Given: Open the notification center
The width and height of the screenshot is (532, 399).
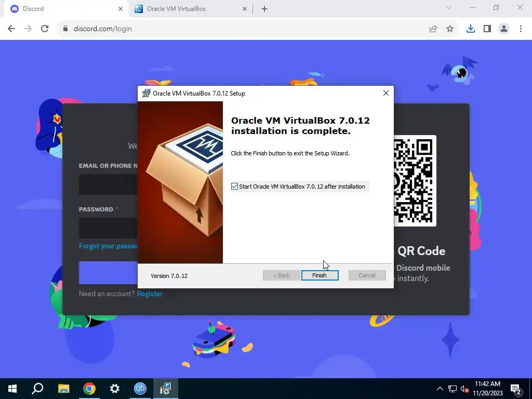Looking at the screenshot, I should point(516,389).
